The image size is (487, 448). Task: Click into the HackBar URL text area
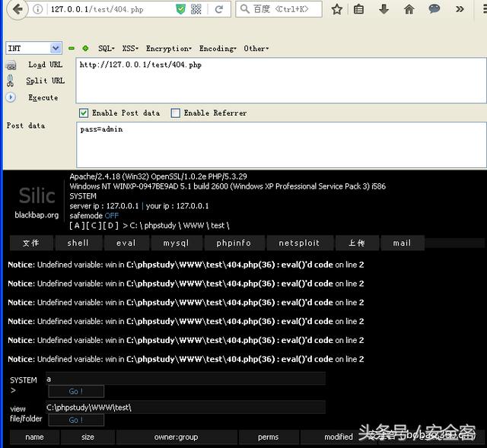point(281,81)
